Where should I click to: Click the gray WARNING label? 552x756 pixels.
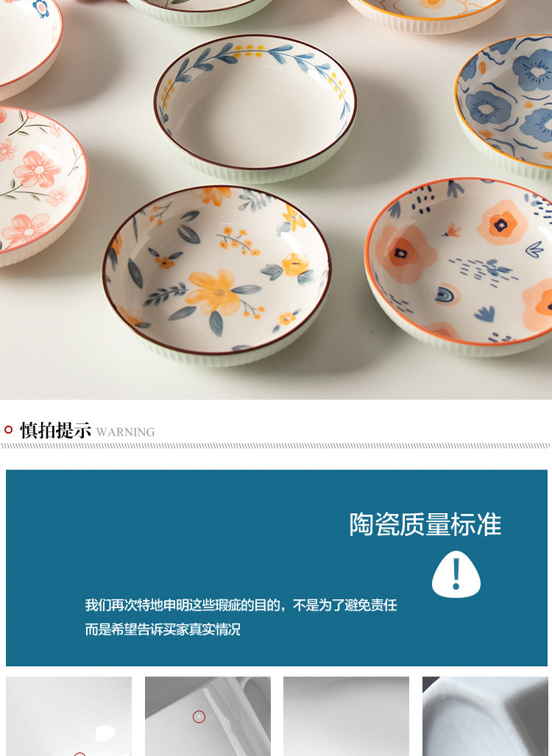[x=125, y=432]
